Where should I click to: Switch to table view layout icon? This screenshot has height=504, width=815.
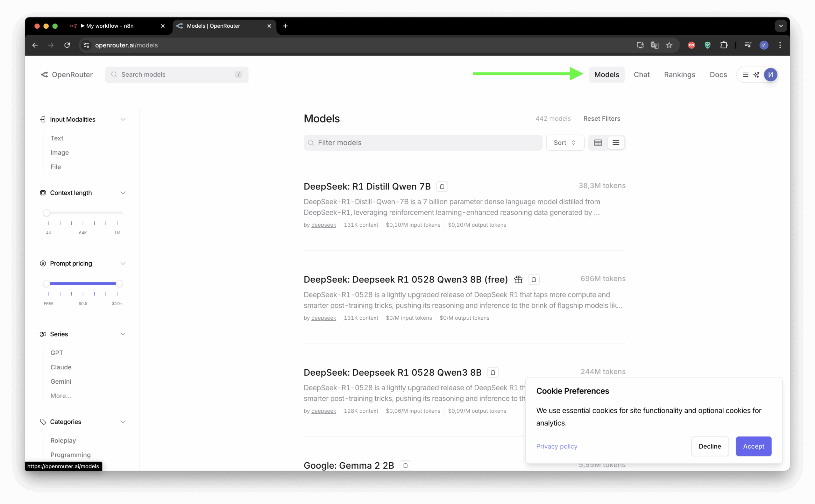pyautogui.click(x=598, y=143)
